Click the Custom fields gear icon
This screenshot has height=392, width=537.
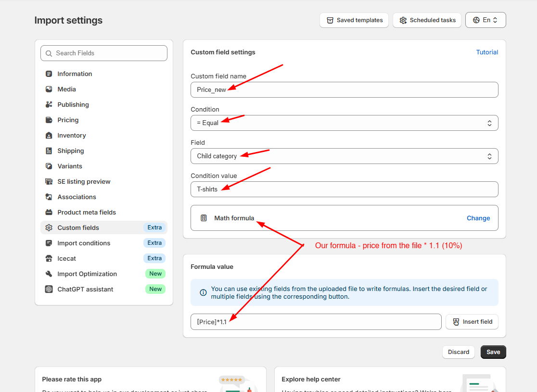click(x=49, y=228)
